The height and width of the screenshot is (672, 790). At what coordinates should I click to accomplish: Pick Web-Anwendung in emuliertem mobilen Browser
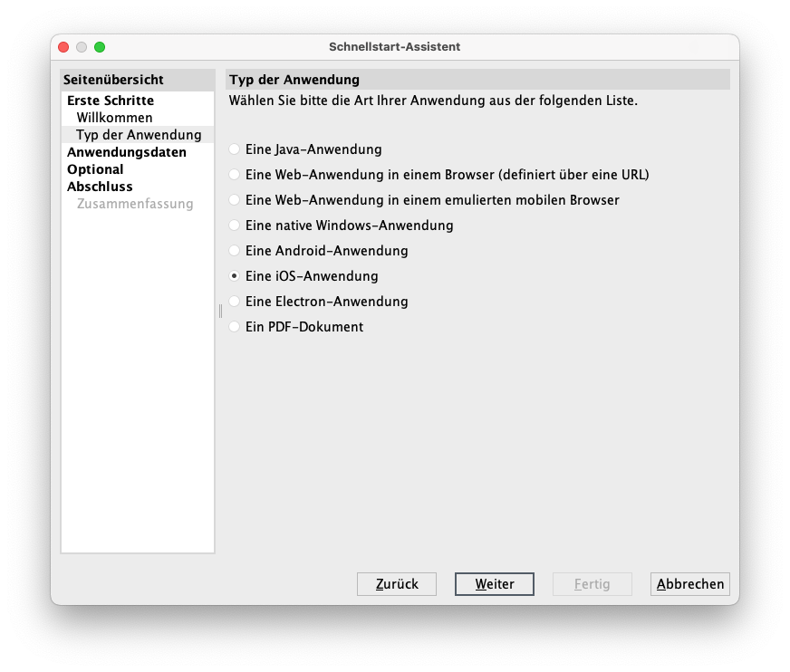point(236,200)
